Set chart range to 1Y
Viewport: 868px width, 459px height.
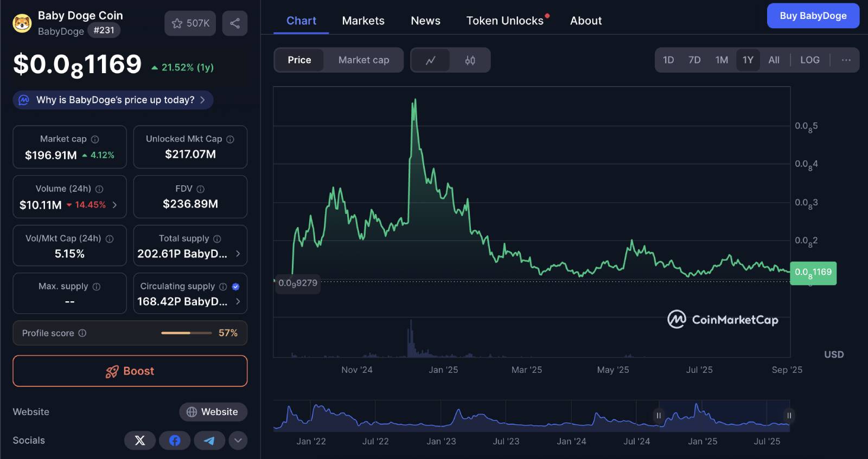748,60
